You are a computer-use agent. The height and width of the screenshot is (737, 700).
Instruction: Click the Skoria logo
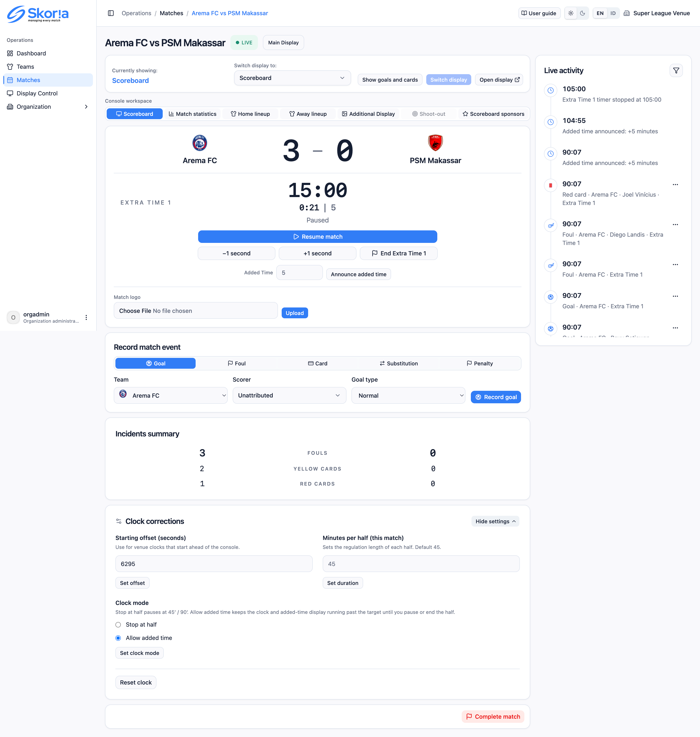point(38,14)
